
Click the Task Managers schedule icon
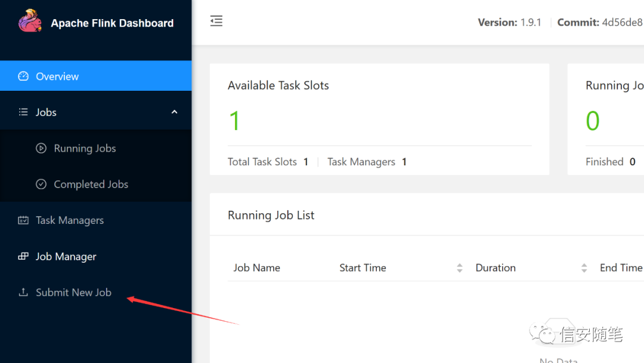coord(23,220)
